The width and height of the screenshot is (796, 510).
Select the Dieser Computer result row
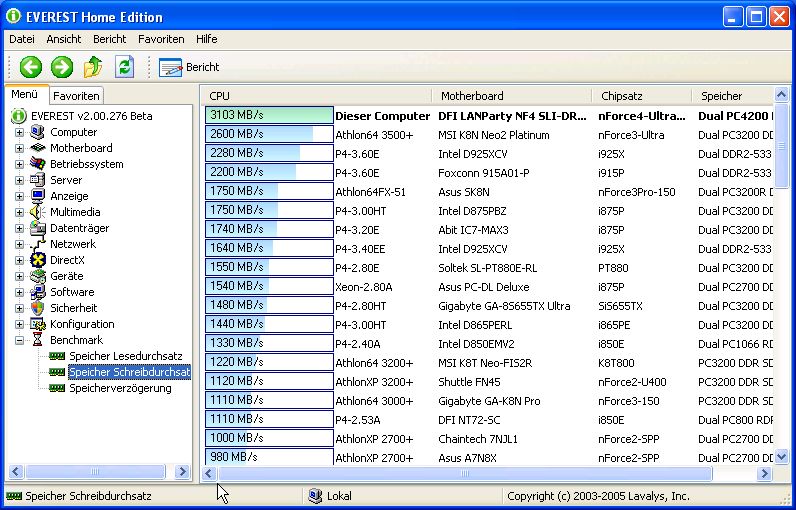[489, 116]
